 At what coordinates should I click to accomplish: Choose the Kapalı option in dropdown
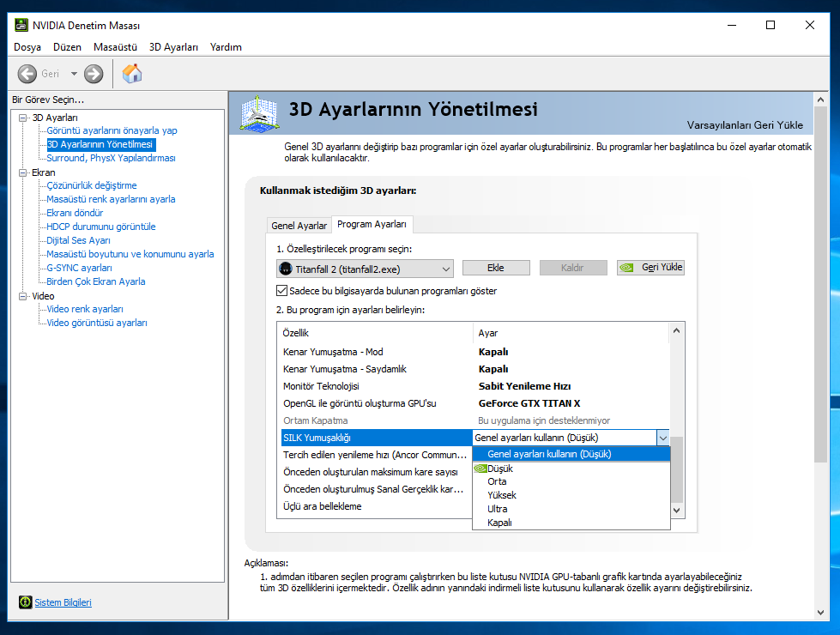[571, 523]
